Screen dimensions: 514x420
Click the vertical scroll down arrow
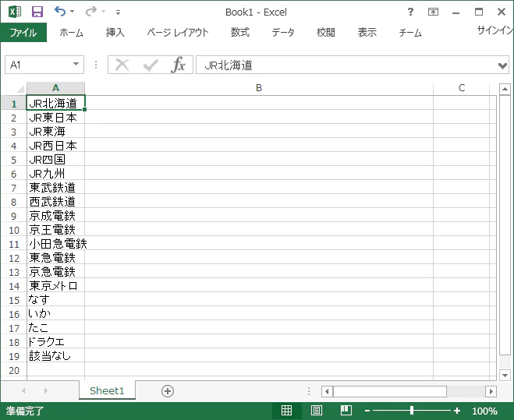505,375
